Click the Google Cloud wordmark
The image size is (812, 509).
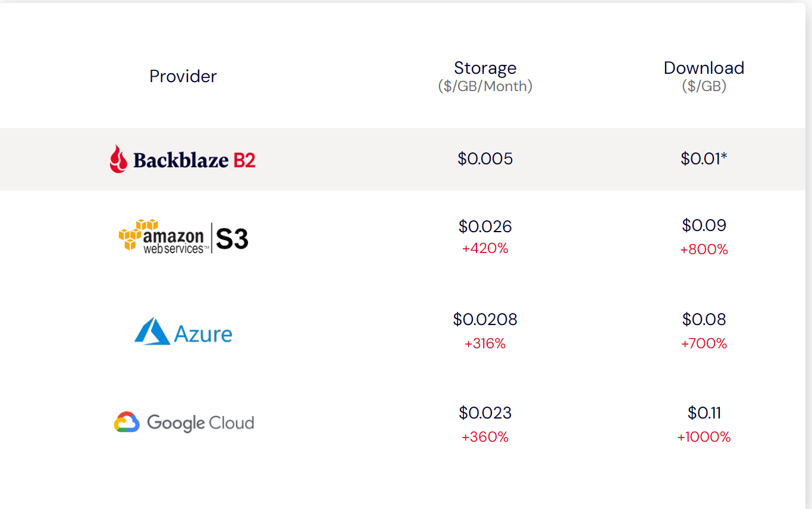pyautogui.click(x=200, y=423)
